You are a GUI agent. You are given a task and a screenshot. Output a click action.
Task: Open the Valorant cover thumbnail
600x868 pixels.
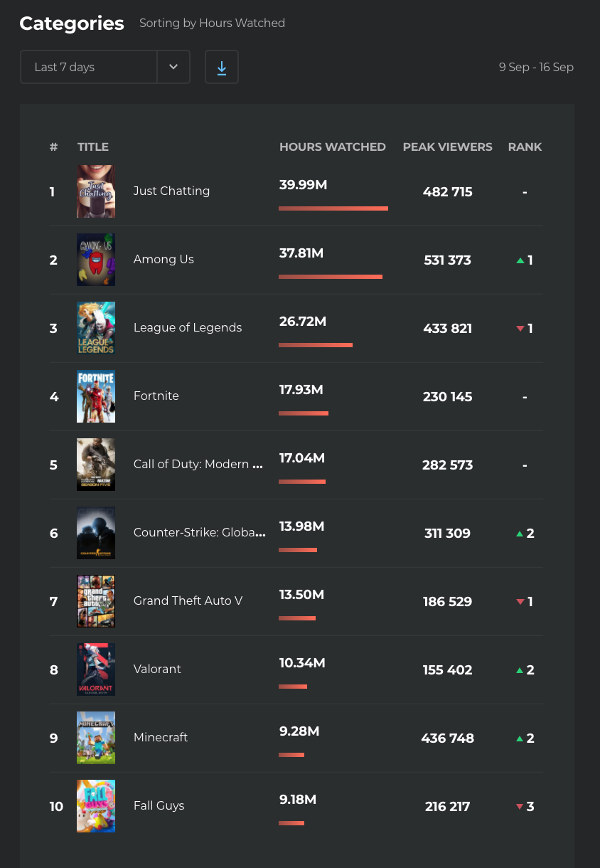click(96, 669)
